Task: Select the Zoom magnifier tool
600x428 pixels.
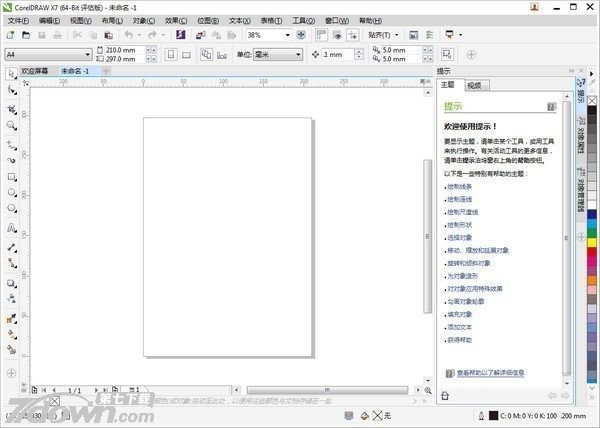Action: click(11, 125)
